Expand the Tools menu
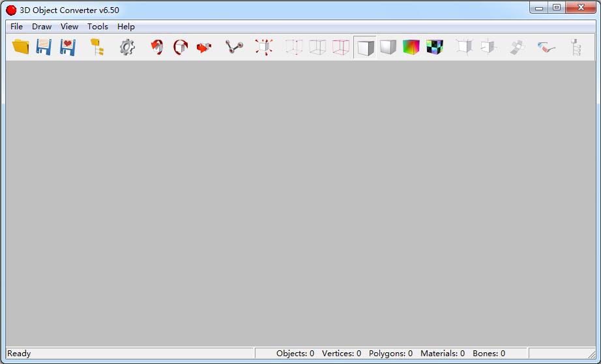Screen dimensions: 601x364 click(x=98, y=27)
